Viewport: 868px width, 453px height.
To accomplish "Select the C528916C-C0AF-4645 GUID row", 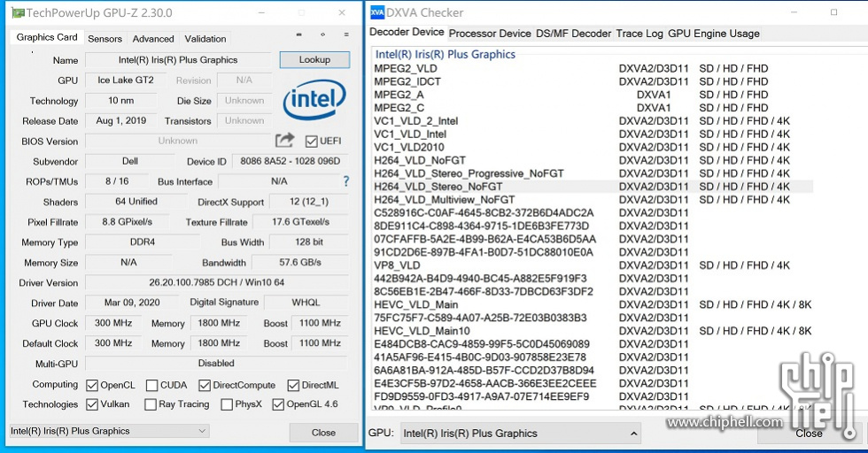I will [x=593, y=213].
